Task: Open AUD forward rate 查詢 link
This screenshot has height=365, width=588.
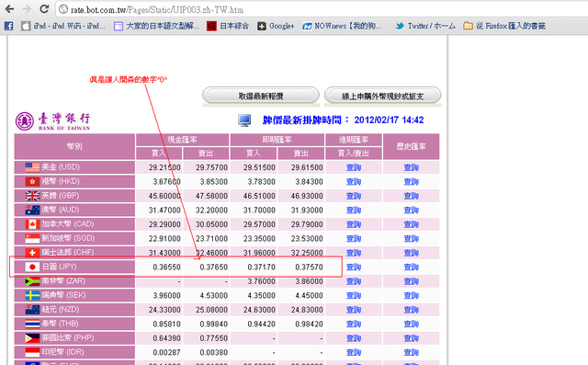Action: [354, 210]
